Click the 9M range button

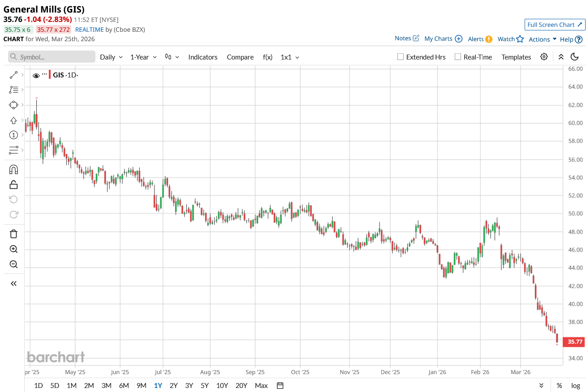pos(142,385)
